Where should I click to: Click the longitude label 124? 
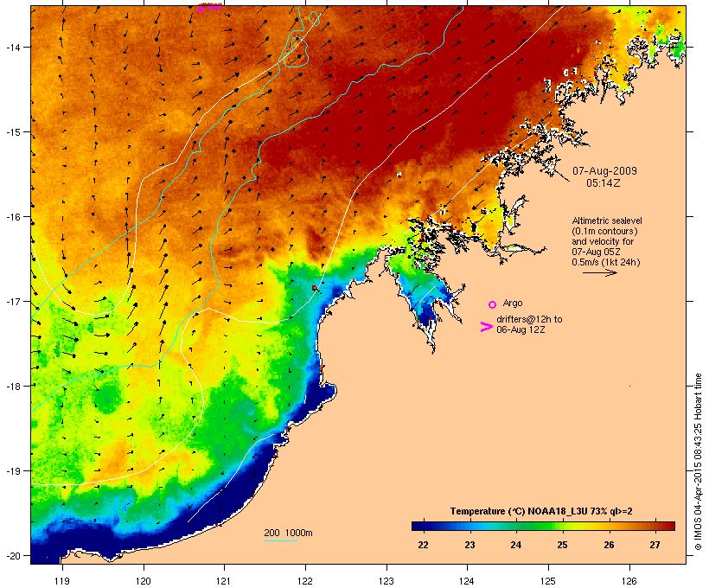(467, 581)
